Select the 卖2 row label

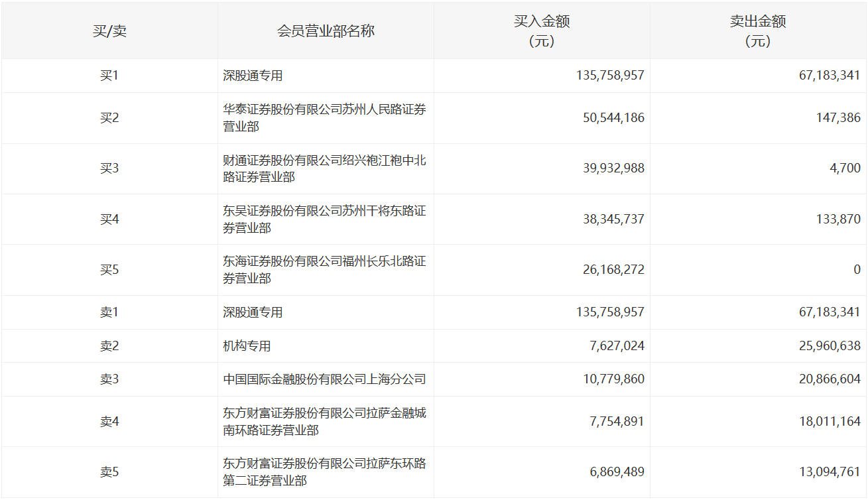point(109,346)
